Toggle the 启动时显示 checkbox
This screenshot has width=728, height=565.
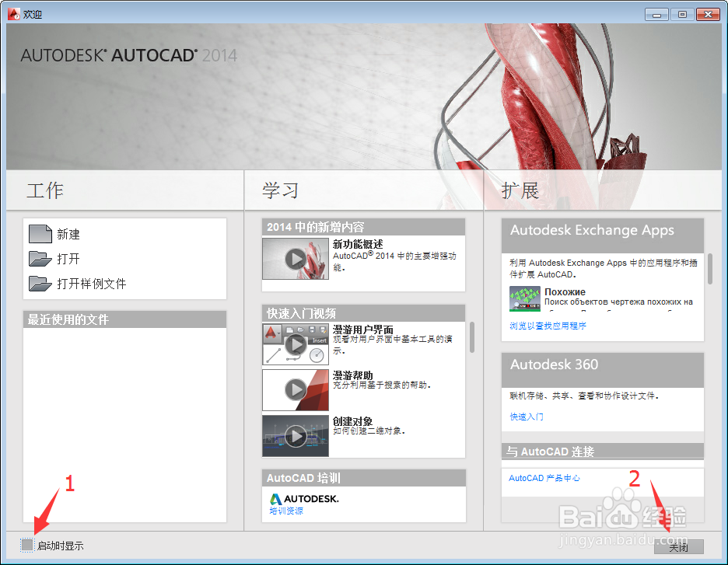pyautogui.click(x=27, y=545)
